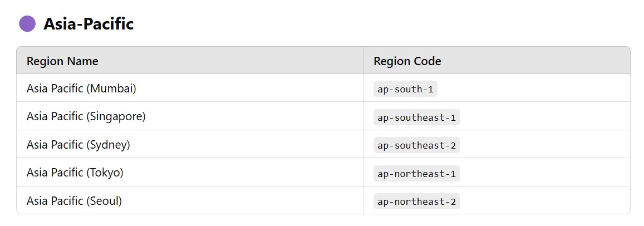Click the word Sydney in the table

click(x=108, y=145)
